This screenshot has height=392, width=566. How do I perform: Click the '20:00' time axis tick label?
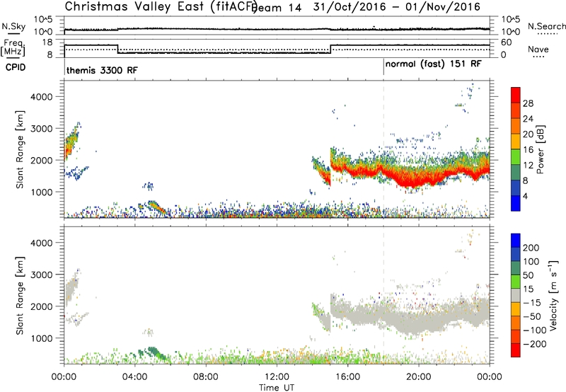click(419, 377)
